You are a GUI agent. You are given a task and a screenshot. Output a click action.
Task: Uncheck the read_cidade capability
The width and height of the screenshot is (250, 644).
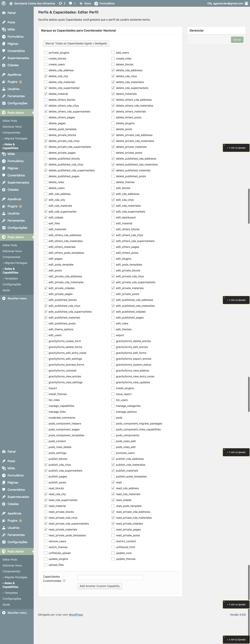point(113,500)
